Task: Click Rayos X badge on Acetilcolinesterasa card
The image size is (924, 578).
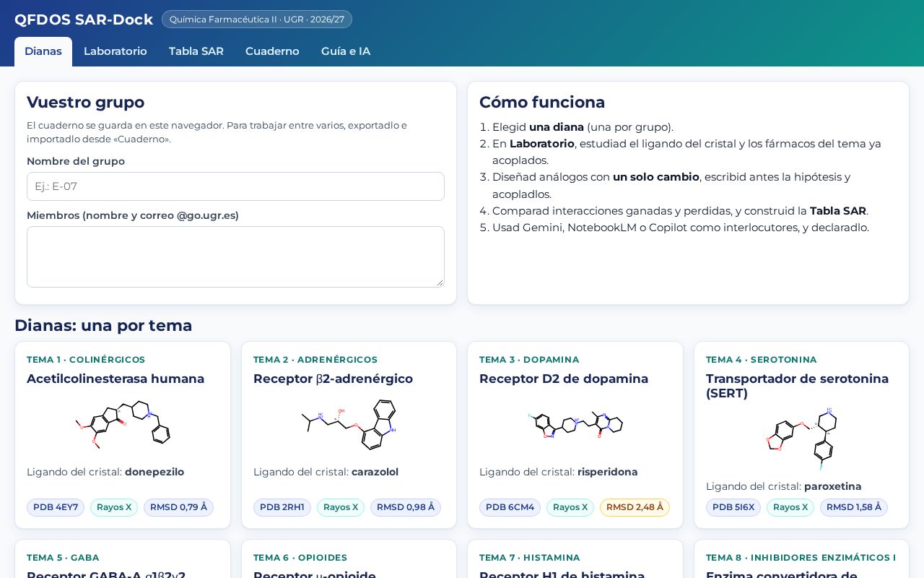Action: coord(114,507)
